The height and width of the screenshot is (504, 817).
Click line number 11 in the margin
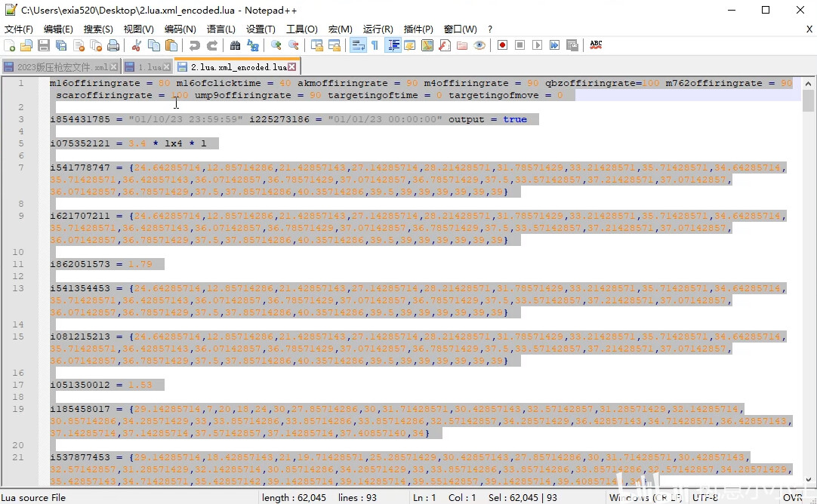pyautogui.click(x=18, y=264)
